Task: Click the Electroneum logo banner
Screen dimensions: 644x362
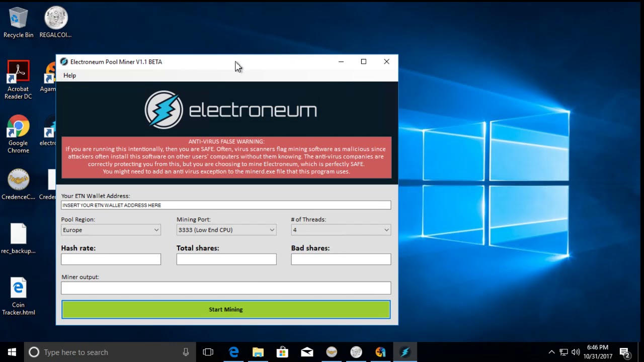Action: 231,110
